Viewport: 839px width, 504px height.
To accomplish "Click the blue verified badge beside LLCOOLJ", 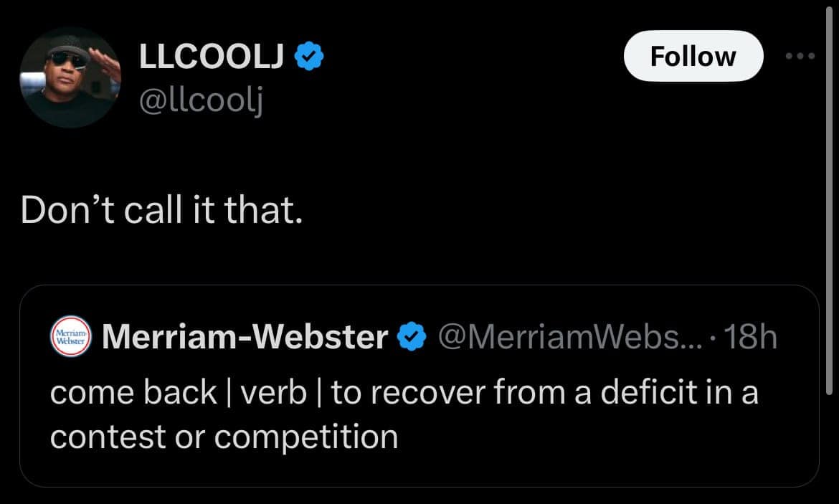I will 309,57.
